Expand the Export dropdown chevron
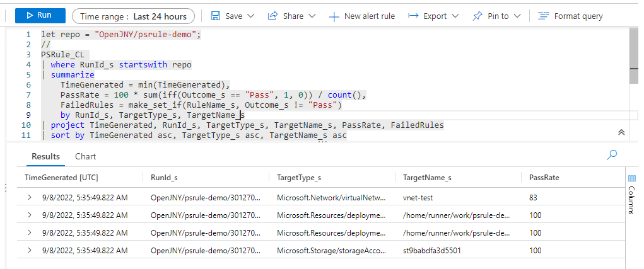 [455, 16]
